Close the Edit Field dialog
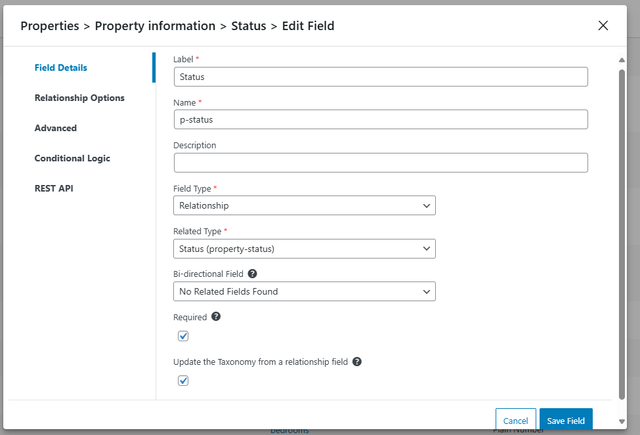The image size is (640, 435). (x=603, y=26)
